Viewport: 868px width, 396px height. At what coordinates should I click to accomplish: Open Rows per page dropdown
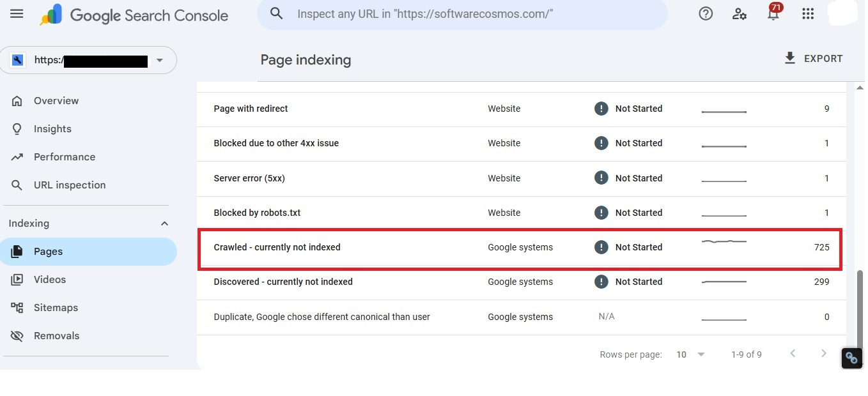click(x=691, y=354)
